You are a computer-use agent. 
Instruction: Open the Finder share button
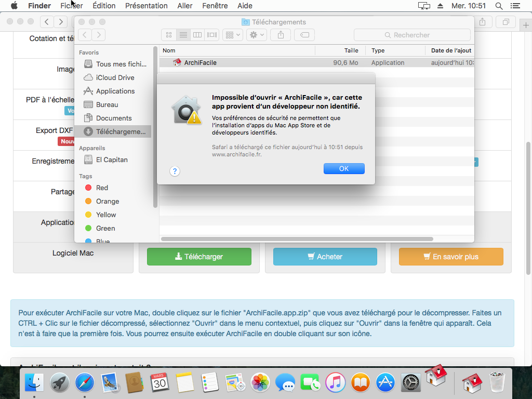pos(281,35)
